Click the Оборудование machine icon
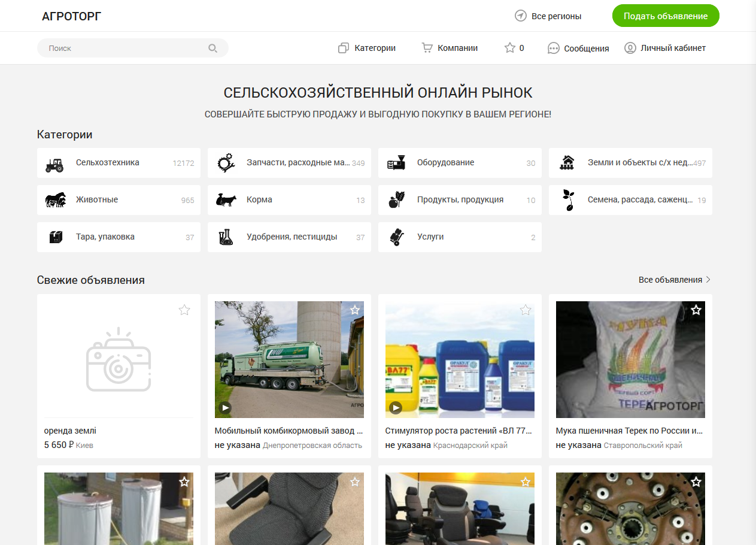The height and width of the screenshot is (545, 756). (396, 163)
